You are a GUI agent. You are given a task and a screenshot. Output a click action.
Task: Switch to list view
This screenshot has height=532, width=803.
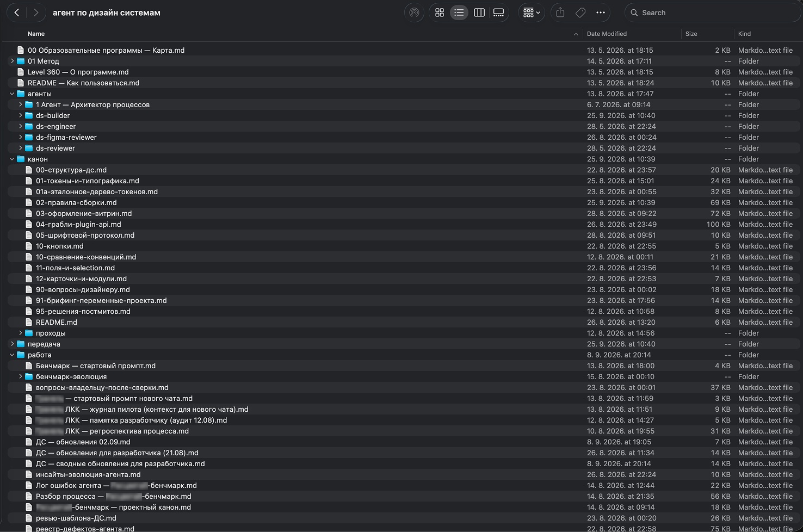coord(459,13)
